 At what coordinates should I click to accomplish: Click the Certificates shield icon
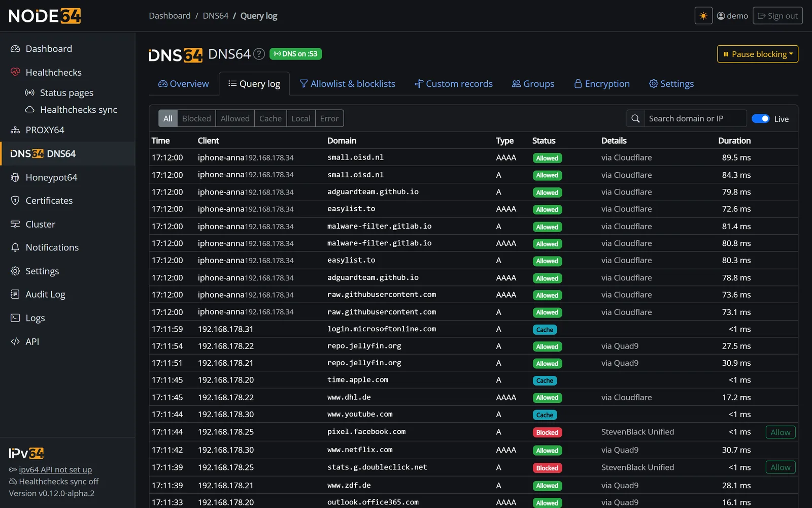tap(15, 201)
